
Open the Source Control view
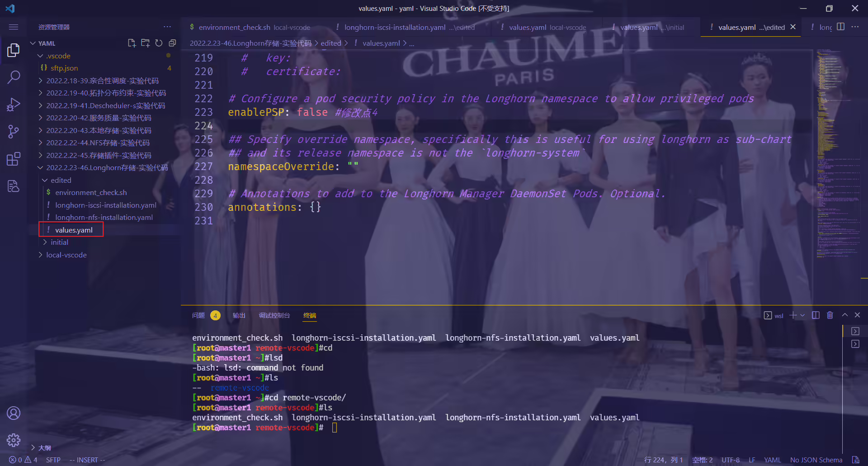coord(14,132)
